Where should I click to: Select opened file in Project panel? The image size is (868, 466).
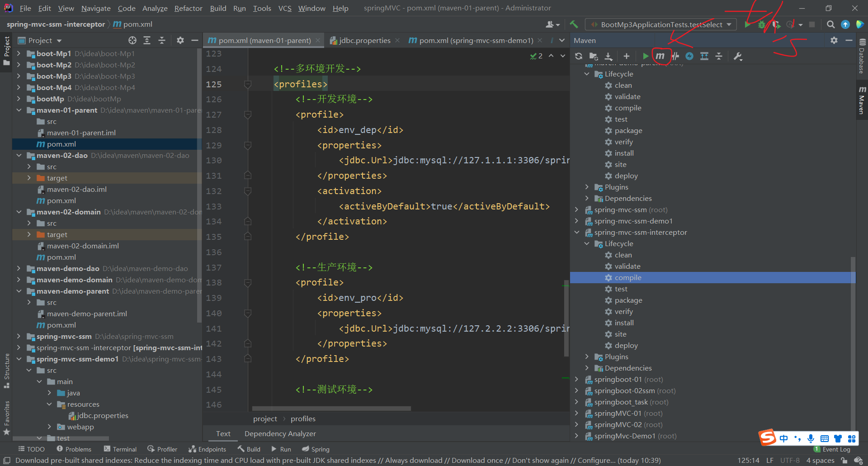point(132,40)
